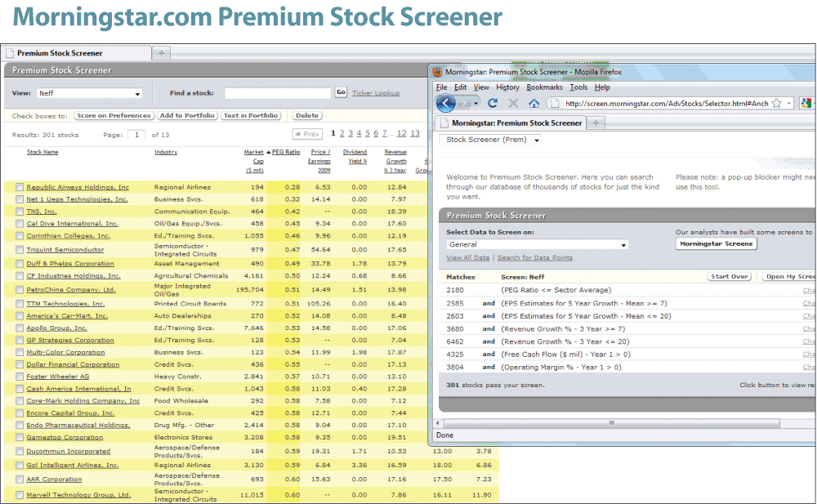817x504 pixels.
Task: Go to results page 2
Action: pyautogui.click(x=342, y=133)
